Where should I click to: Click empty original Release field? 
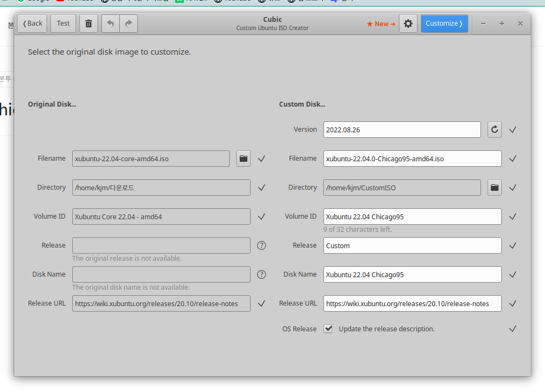point(161,246)
